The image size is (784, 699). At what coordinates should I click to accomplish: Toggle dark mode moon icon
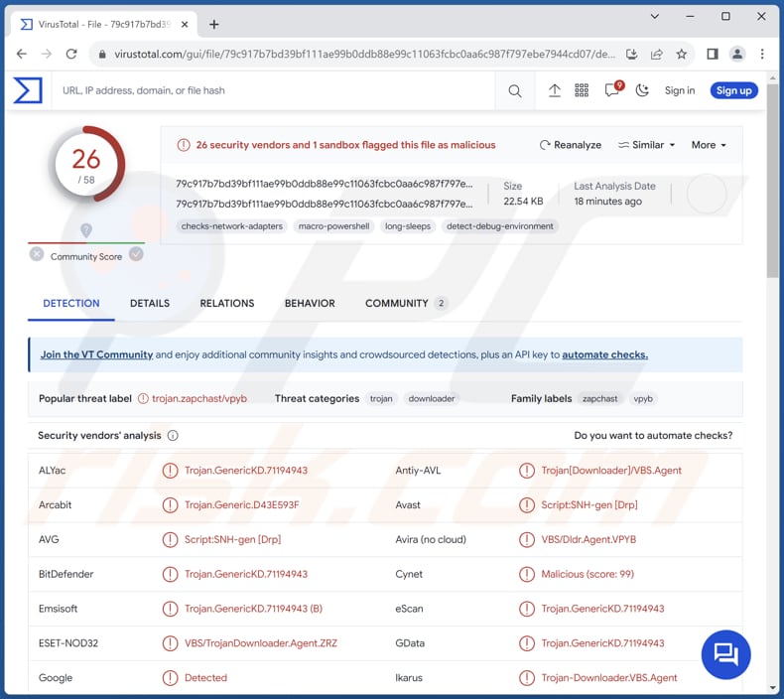tap(642, 90)
